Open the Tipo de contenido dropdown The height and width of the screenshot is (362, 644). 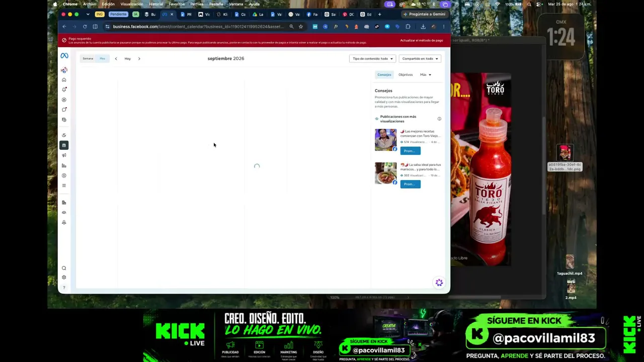click(372, 59)
